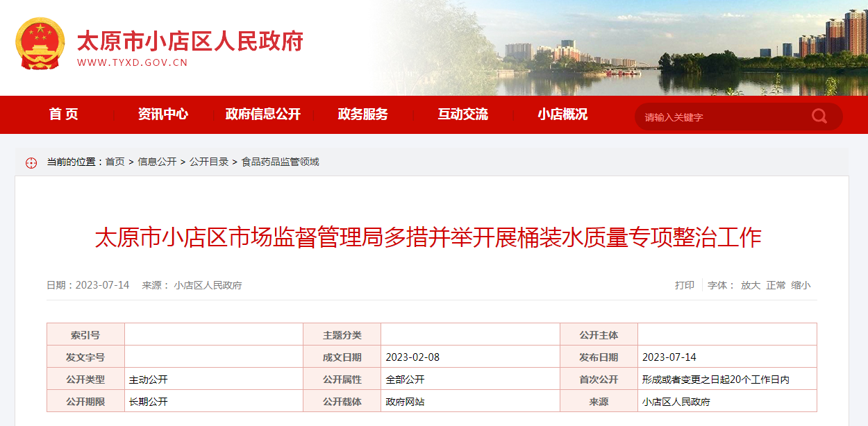Click the source text 小店区人民政府 under title

pyautogui.click(x=208, y=285)
